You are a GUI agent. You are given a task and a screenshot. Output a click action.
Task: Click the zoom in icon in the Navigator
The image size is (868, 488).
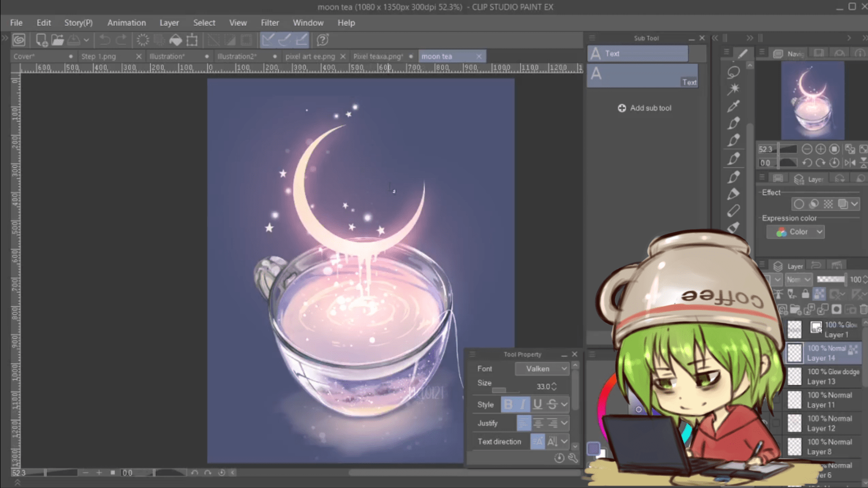click(x=821, y=149)
